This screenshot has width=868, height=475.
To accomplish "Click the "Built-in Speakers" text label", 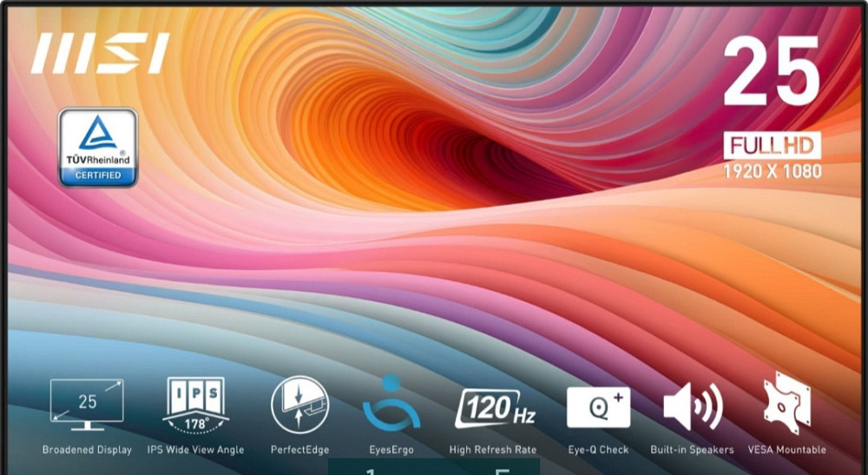I will [x=692, y=450].
